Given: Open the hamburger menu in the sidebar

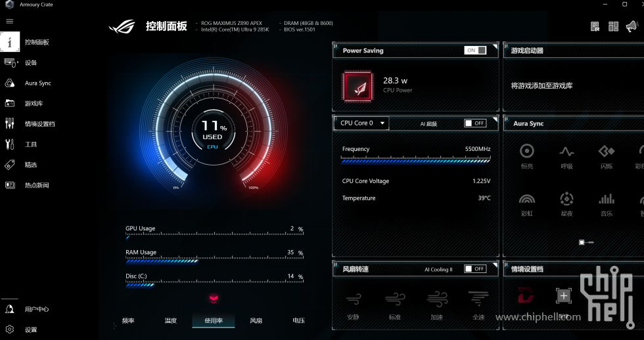Looking at the screenshot, I should [x=10, y=21].
